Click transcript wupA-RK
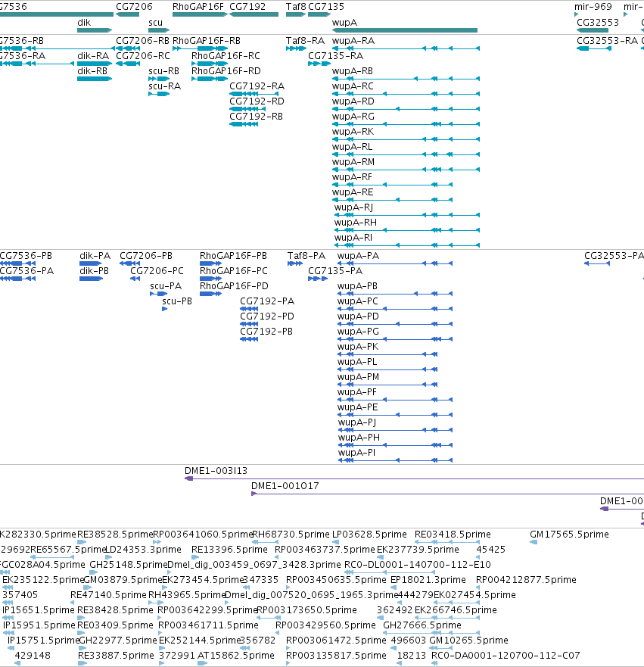This screenshot has width=644, height=667. pyautogui.click(x=406, y=139)
